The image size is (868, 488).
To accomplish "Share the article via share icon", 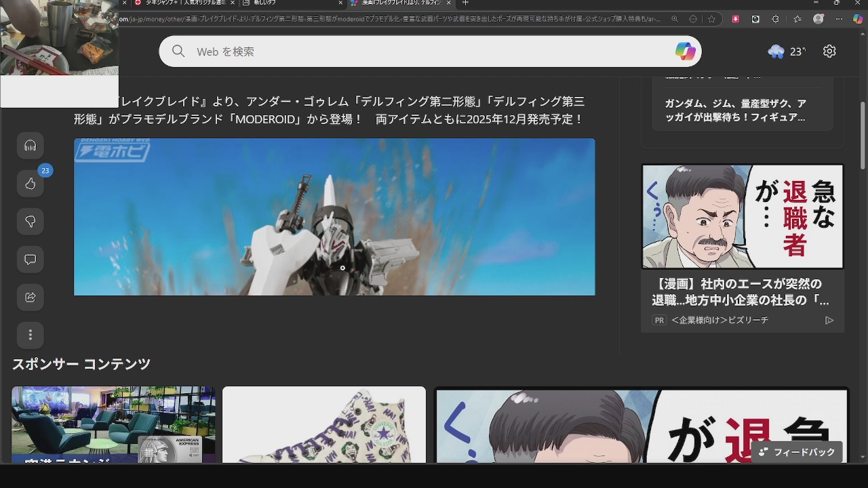I will point(31,298).
